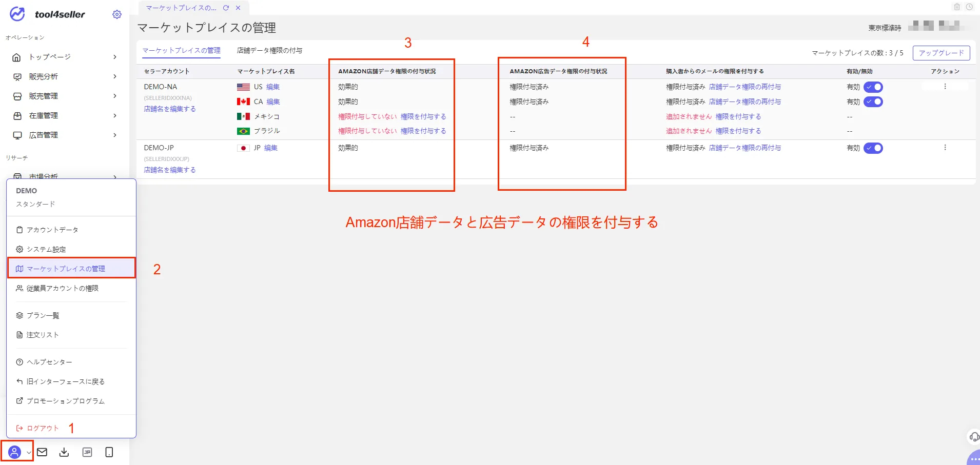
Task: Click 店舗名を編集する under DEMO-NA
Action: pyautogui.click(x=170, y=109)
